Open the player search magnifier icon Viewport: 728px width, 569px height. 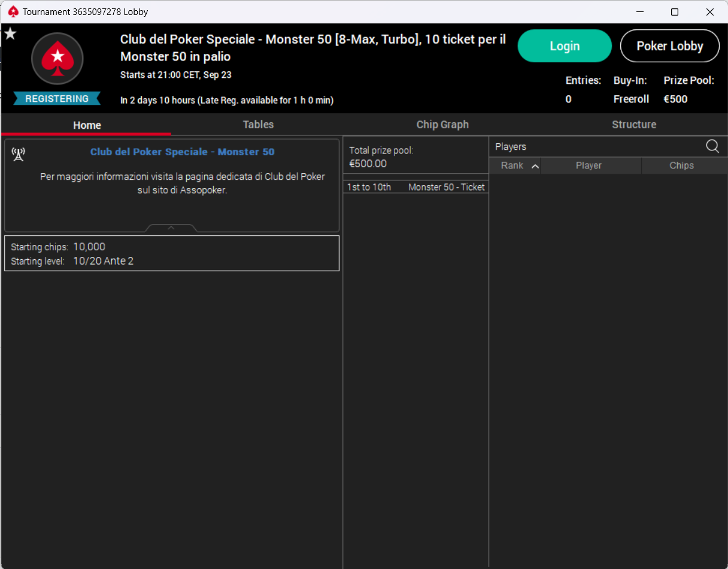pos(712,147)
